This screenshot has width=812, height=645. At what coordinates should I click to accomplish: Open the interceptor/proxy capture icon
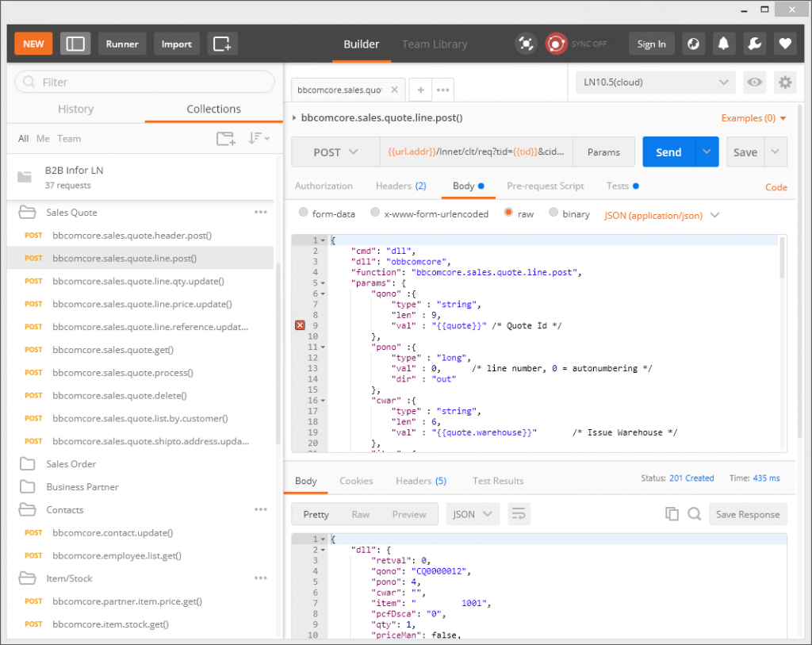(526, 44)
